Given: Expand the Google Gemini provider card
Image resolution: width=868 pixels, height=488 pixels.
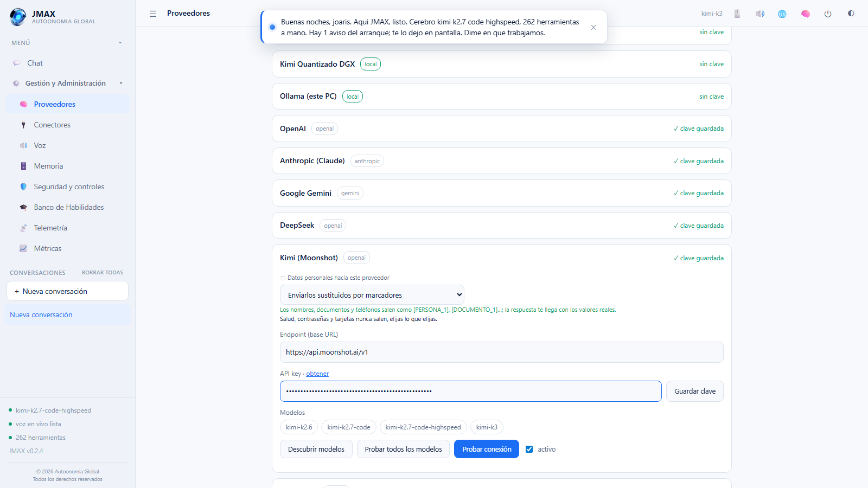Looking at the screenshot, I should (x=501, y=193).
